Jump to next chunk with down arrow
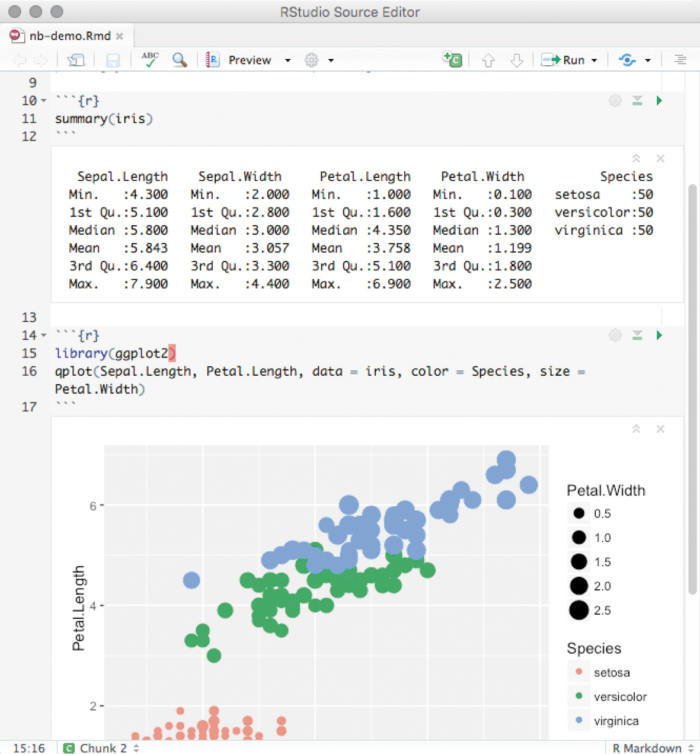 (x=517, y=60)
